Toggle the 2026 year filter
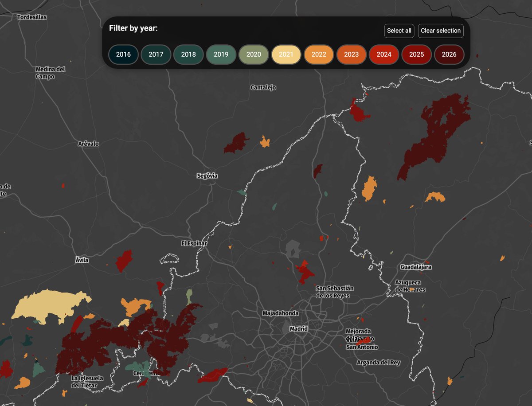The width and height of the screenshot is (532, 406). click(449, 55)
